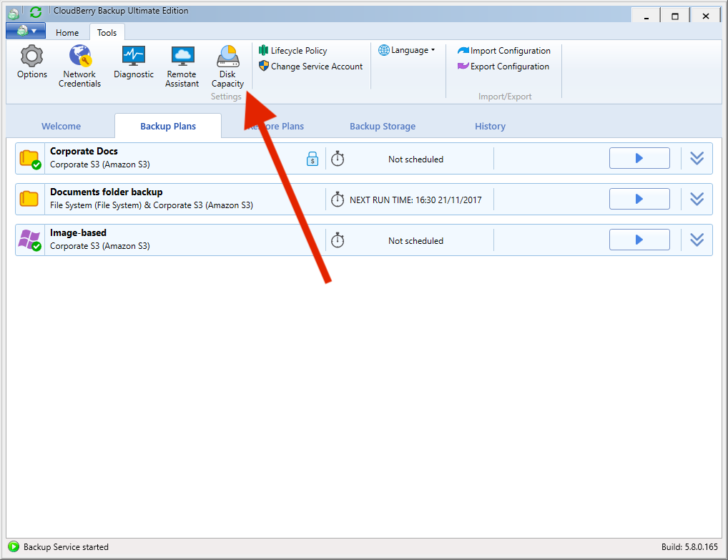Click the Image-based Windows icon
728x560 pixels.
[30, 240]
